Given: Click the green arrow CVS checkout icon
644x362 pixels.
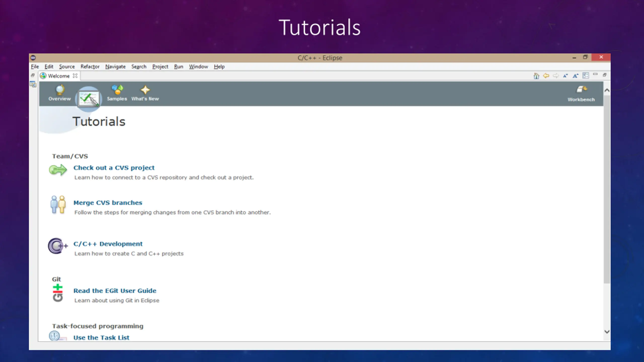Looking at the screenshot, I should pos(58,170).
